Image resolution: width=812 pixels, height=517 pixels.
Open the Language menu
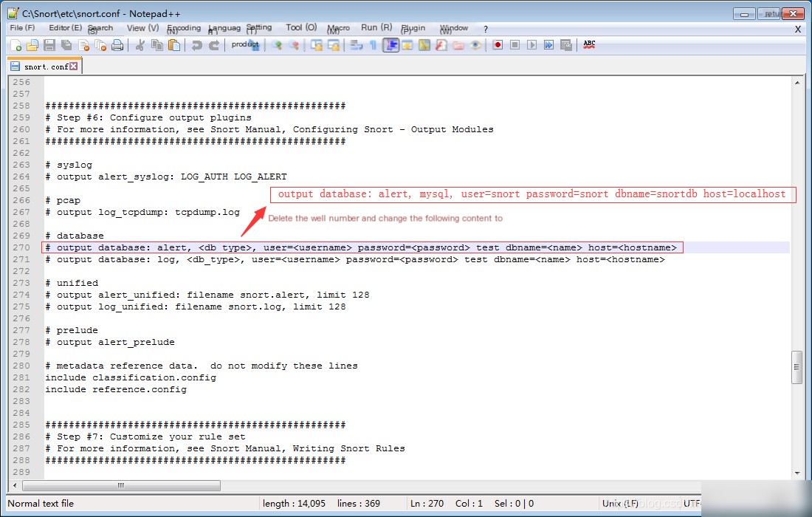(224, 29)
